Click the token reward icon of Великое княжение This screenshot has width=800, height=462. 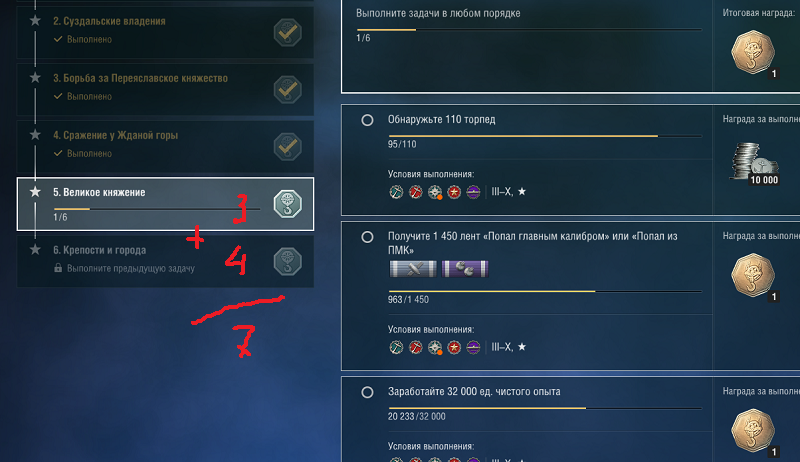288,204
